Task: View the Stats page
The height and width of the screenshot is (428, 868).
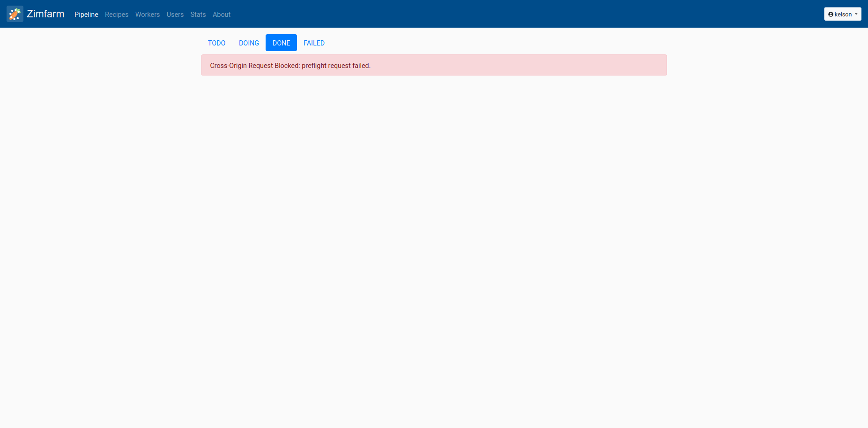Action: pyautogui.click(x=198, y=15)
